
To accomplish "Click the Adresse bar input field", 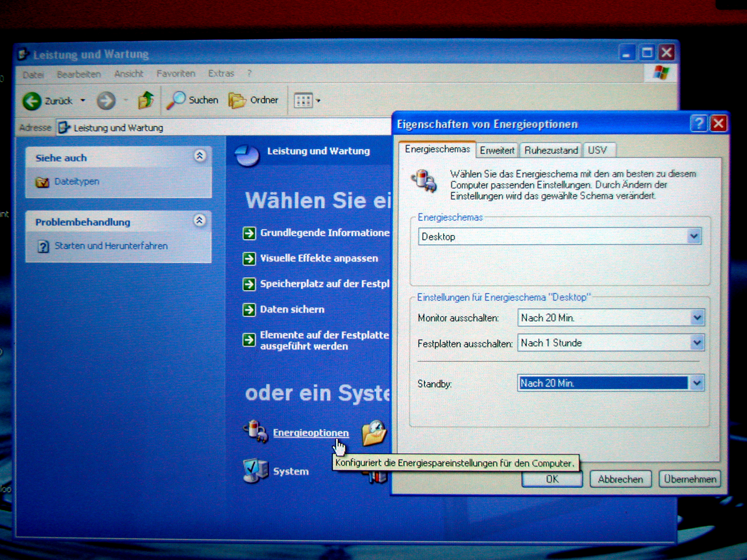I will tap(224, 127).
